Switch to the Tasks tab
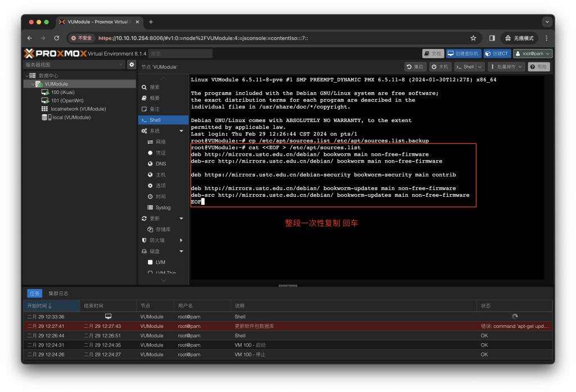Image resolution: width=576 pixels, height=392 pixels. (x=34, y=294)
